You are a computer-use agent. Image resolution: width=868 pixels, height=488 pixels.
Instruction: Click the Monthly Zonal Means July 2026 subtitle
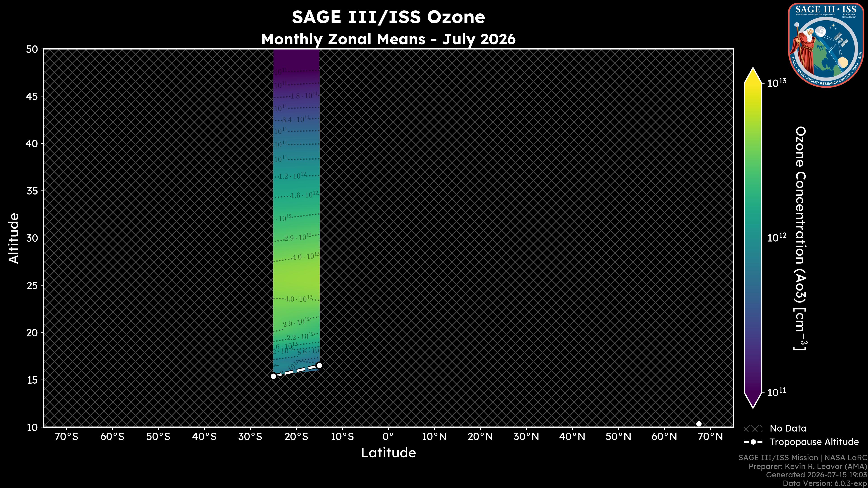point(388,39)
